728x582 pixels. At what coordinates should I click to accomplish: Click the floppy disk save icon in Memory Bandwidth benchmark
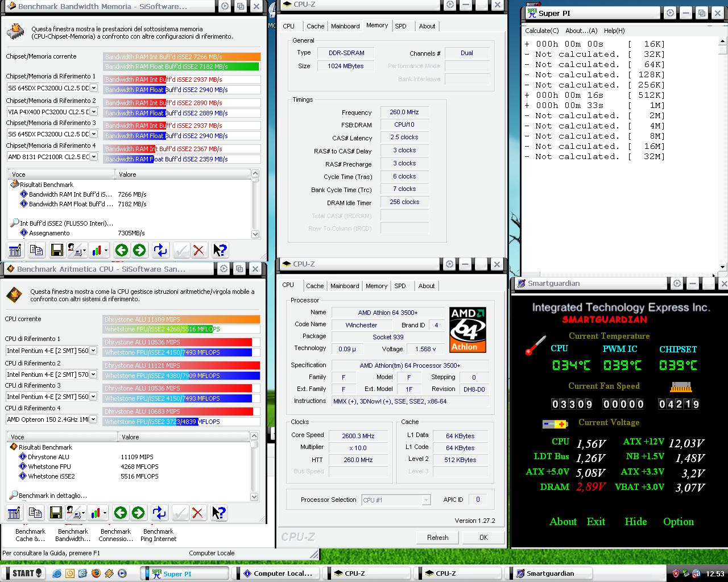(x=57, y=250)
